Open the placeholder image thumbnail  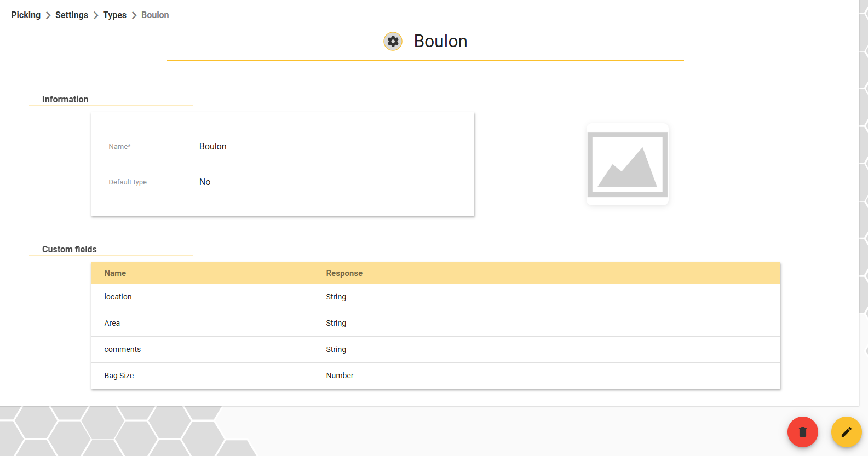click(x=628, y=164)
